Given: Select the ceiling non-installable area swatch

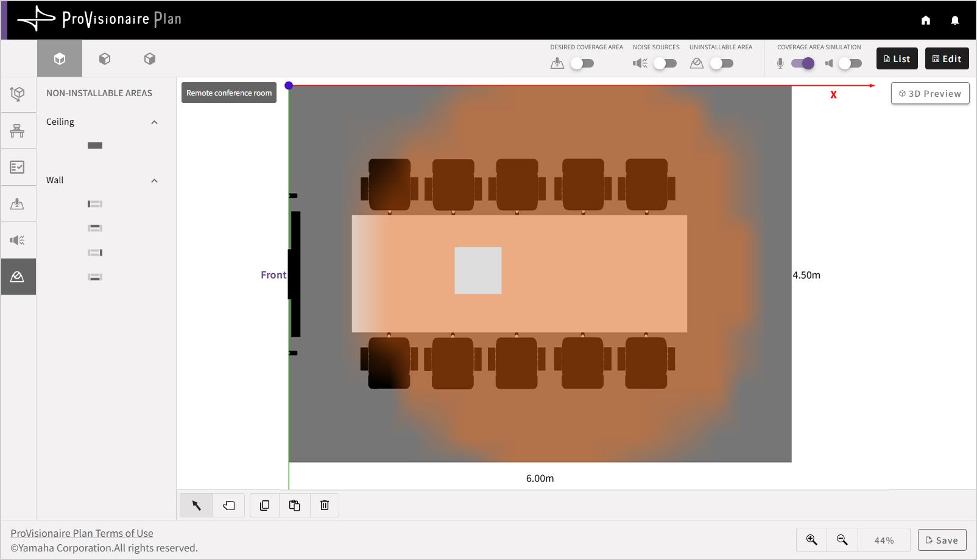Looking at the screenshot, I should pyautogui.click(x=95, y=145).
